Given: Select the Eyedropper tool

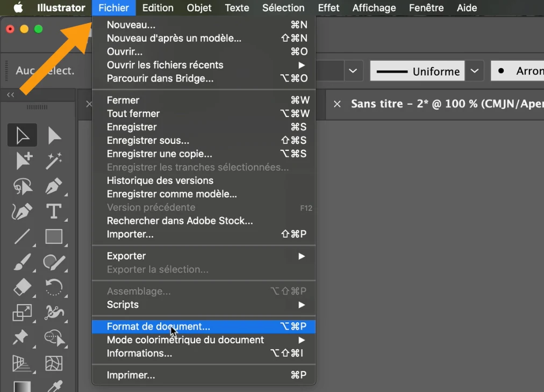Looking at the screenshot, I should (x=55, y=387).
